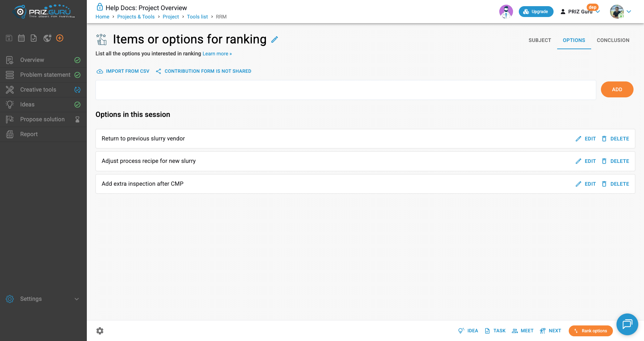Click the lock icon beside project title

[x=100, y=7]
